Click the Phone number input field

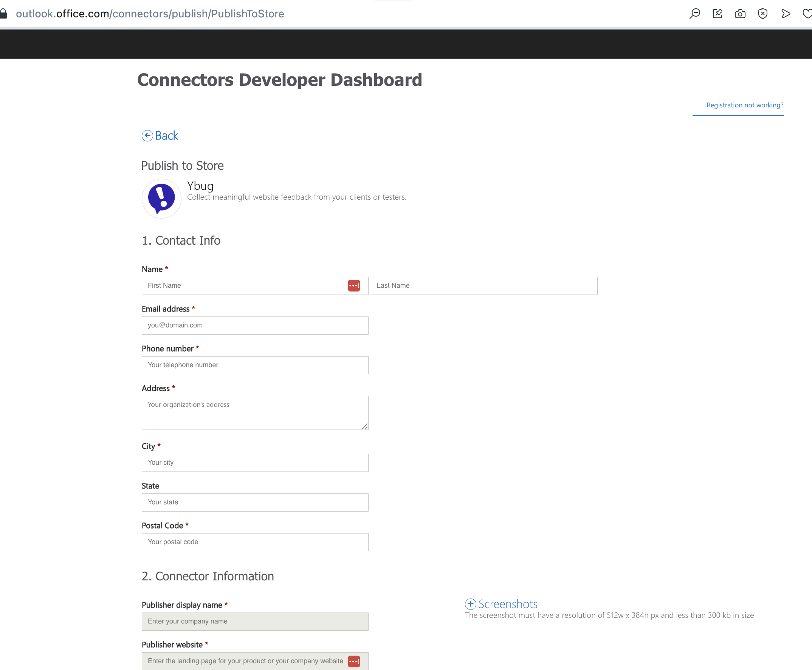point(255,365)
